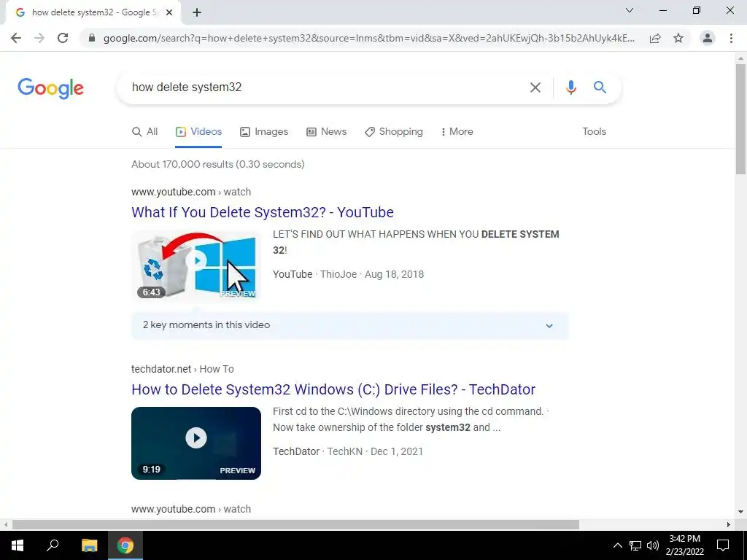Image resolution: width=747 pixels, height=560 pixels.
Task: Submit search with magnifier icon
Action: 600,87
